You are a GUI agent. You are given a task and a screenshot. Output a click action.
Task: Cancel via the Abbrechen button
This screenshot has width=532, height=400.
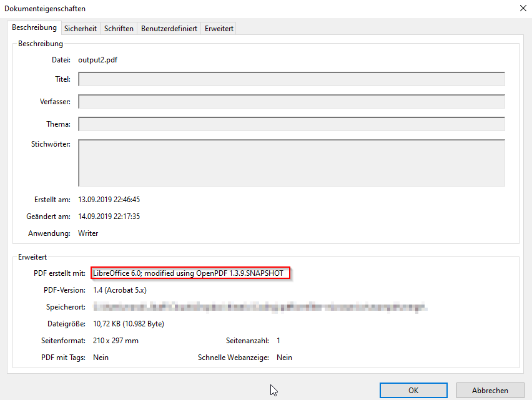pos(490,389)
